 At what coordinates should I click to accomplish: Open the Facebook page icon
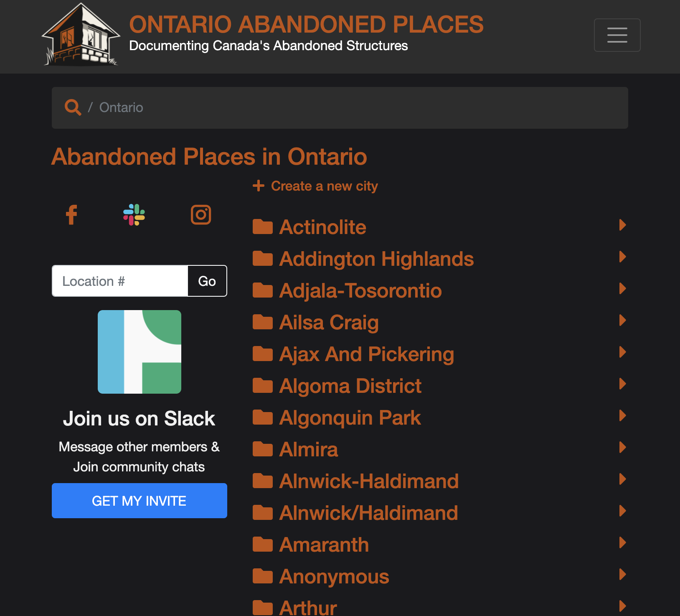pyautogui.click(x=71, y=214)
